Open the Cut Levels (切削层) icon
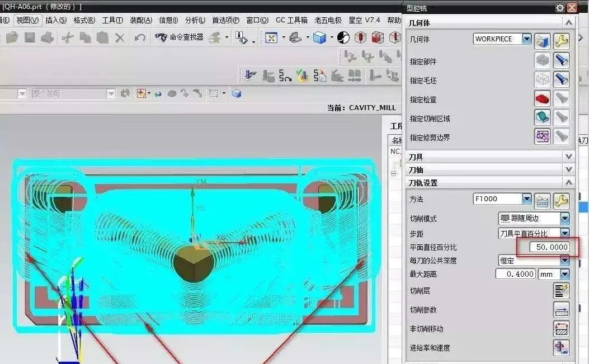This screenshot has height=364, width=589. tap(561, 291)
